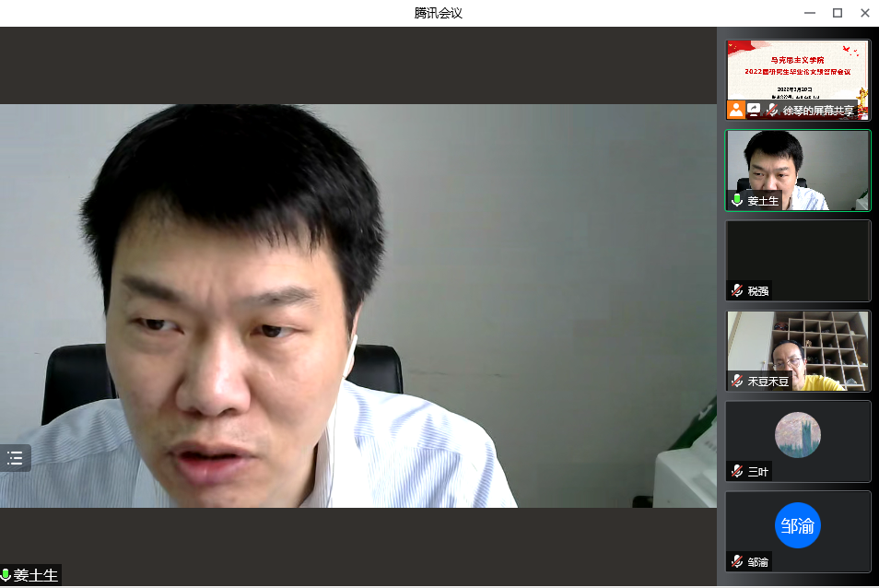Click 三叶's round profile avatar
Image resolution: width=879 pixels, height=588 pixels.
pyautogui.click(x=797, y=435)
